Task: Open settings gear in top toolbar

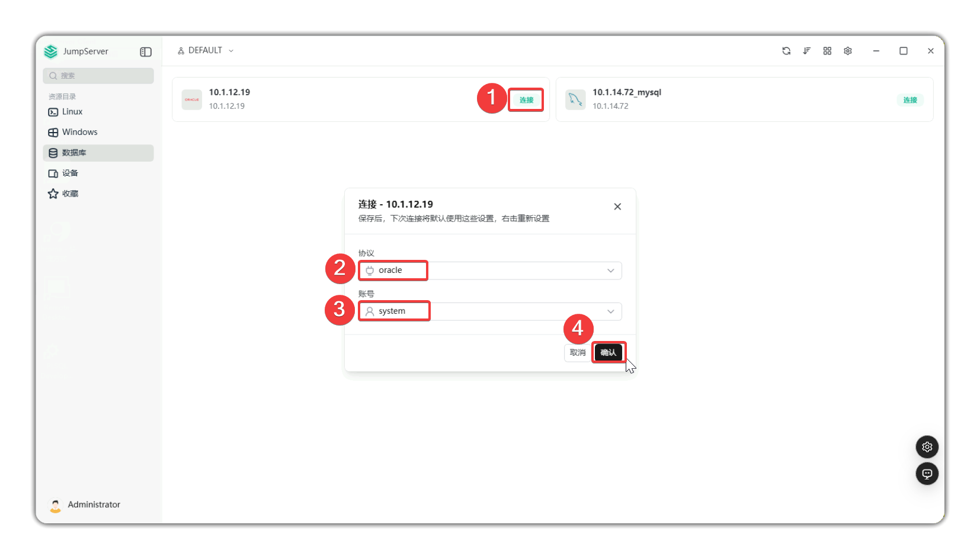Action: click(848, 51)
